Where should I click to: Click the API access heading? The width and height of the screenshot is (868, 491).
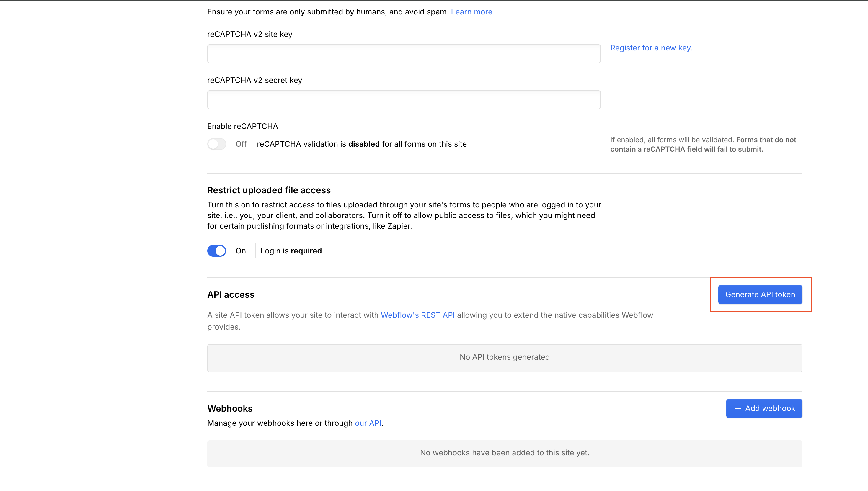tap(231, 294)
